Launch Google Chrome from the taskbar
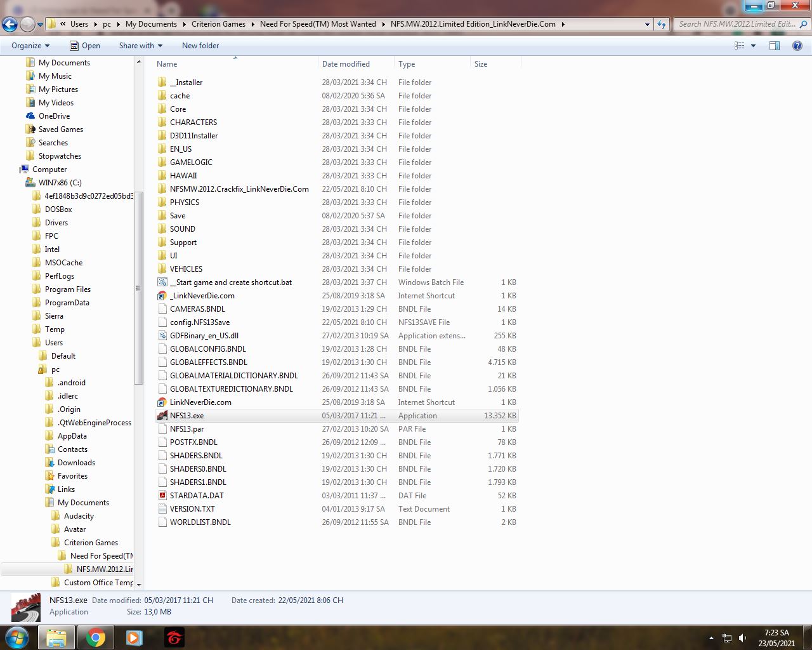The width and height of the screenshot is (812, 650). [96, 637]
